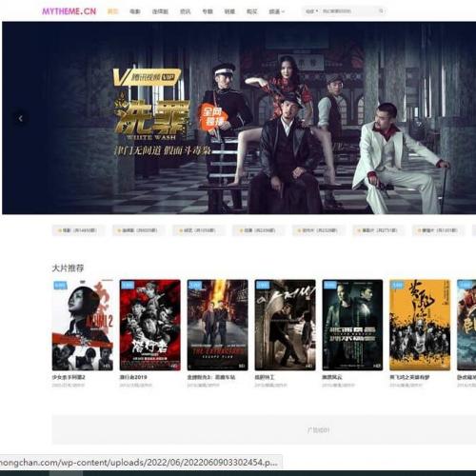The height and width of the screenshot is (476, 476).
Task: Open the 购买 nav menu item
Action: point(252,11)
